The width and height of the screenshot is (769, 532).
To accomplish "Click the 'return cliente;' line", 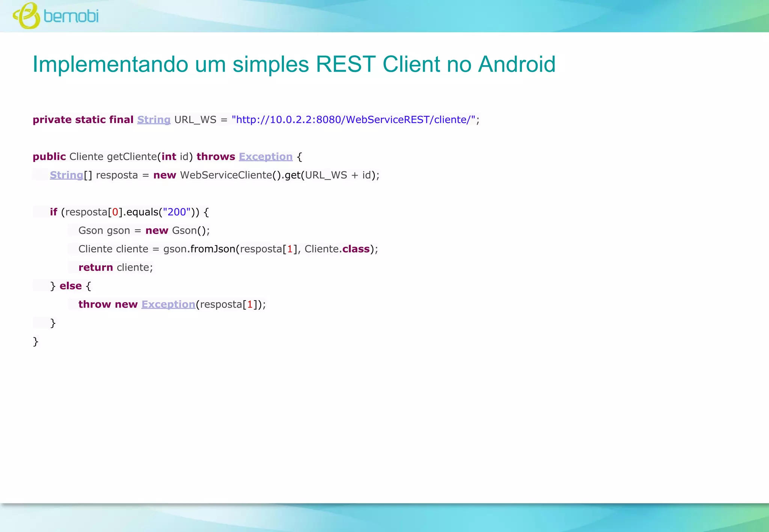I will [116, 267].
